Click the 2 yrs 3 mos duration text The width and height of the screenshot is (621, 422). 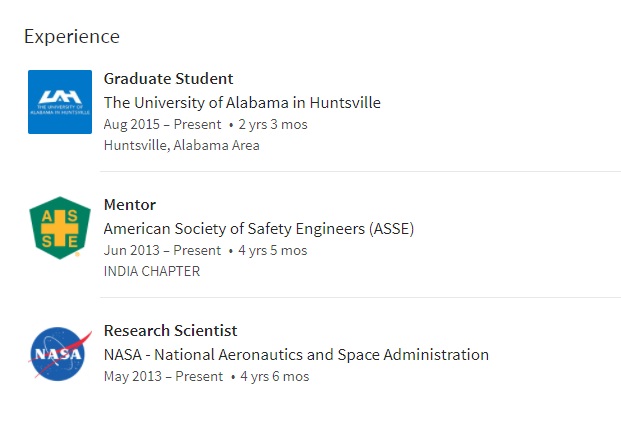pos(273,124)
